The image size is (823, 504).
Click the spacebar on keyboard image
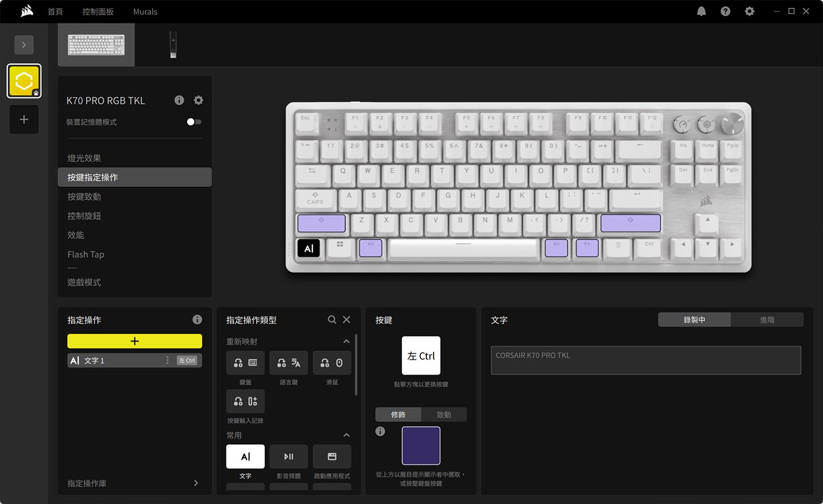(463, 248)
